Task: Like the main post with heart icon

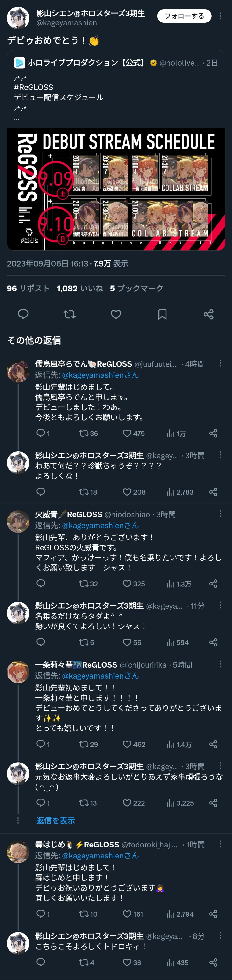Action: coord(116,314)
